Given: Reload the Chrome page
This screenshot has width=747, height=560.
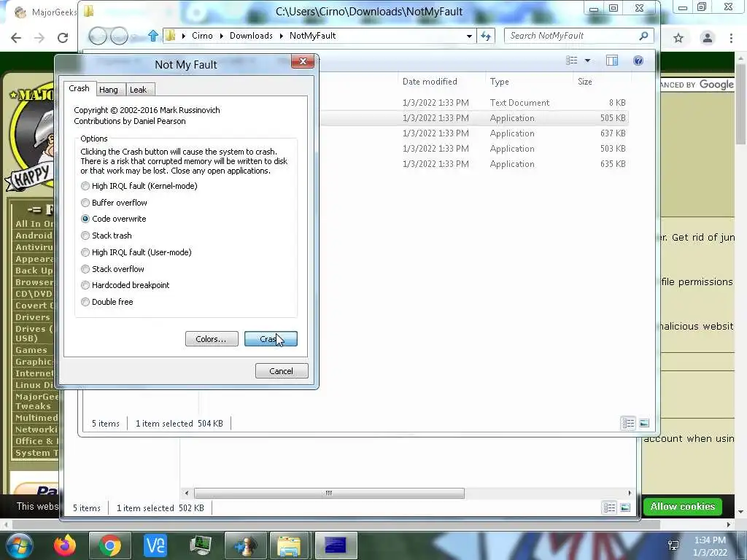Looking at the screenshot, I should point(63,38).
